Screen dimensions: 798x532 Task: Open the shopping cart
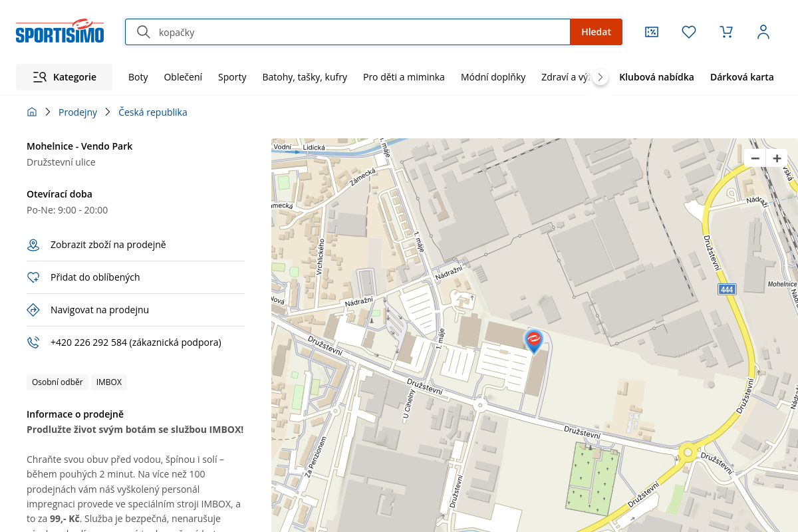pyautogui.click(x=726, y=32)
